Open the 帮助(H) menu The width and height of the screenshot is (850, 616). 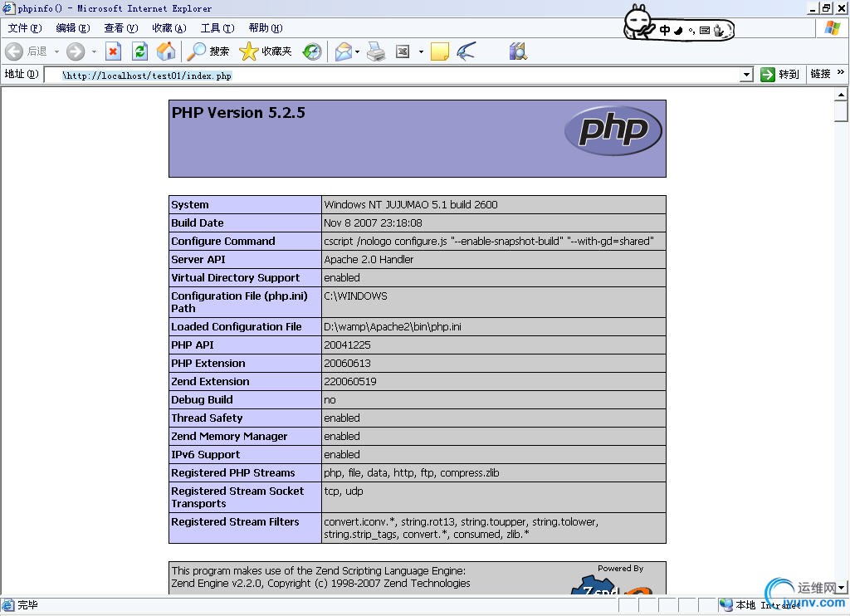click(x=266, y=28)
